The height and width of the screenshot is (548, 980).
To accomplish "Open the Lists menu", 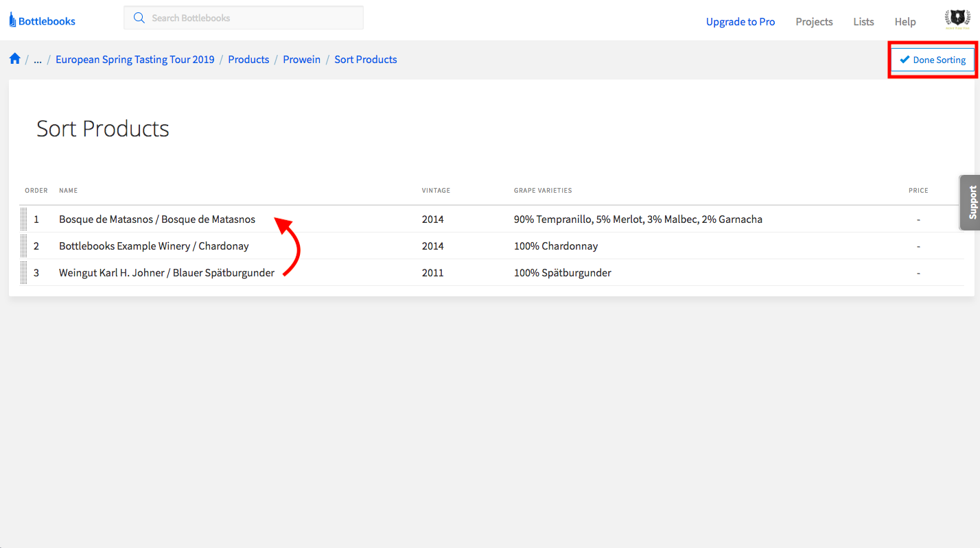I will [863, 22].
